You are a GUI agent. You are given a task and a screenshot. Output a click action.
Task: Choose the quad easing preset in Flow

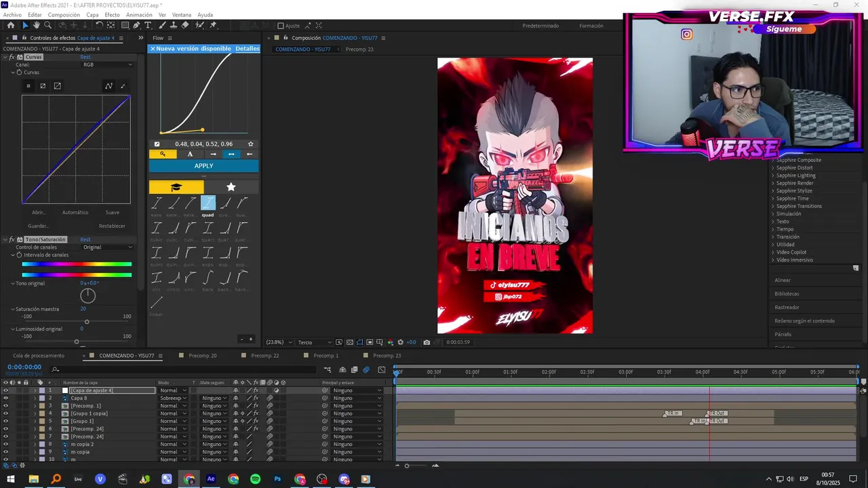pos(208,203)
